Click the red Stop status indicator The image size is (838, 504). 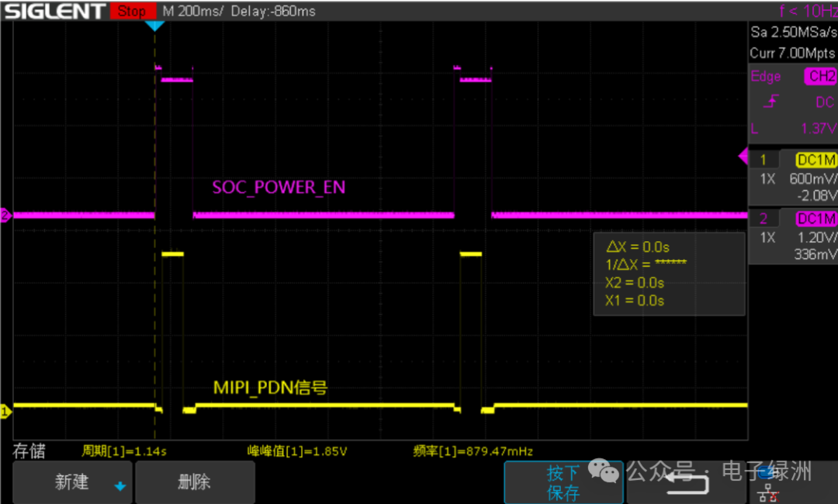click(133, 11)
